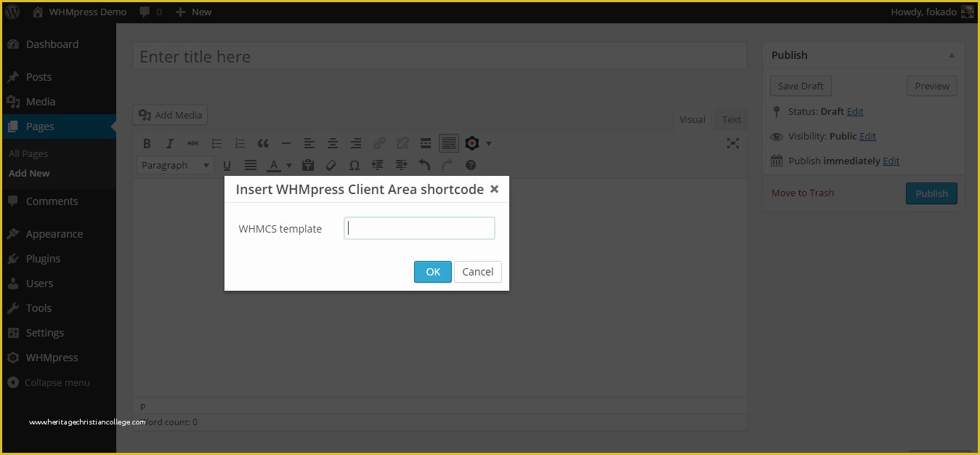
Task: Toggle italic formatting in editor toolbar
Action: [x=170, y=143]
